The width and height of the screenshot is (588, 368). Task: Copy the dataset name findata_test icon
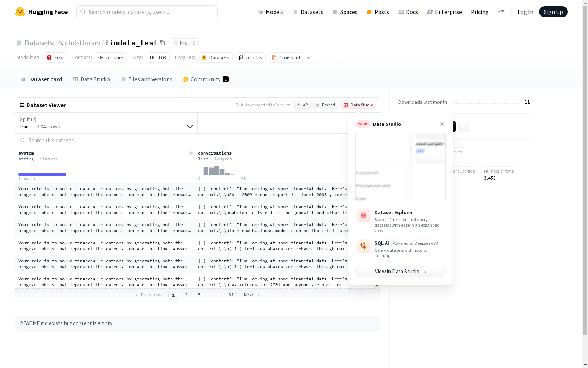pos(162,43)
